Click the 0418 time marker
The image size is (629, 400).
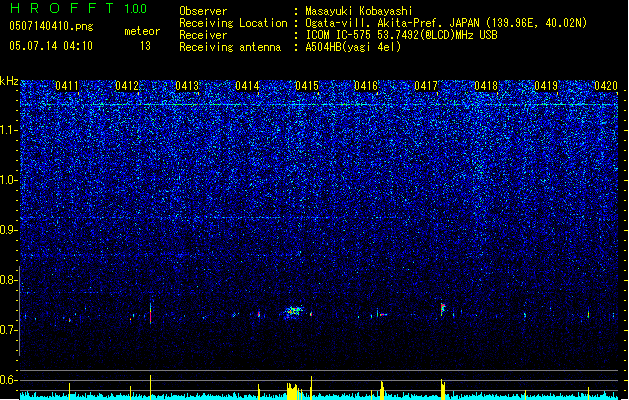point(486,86)
